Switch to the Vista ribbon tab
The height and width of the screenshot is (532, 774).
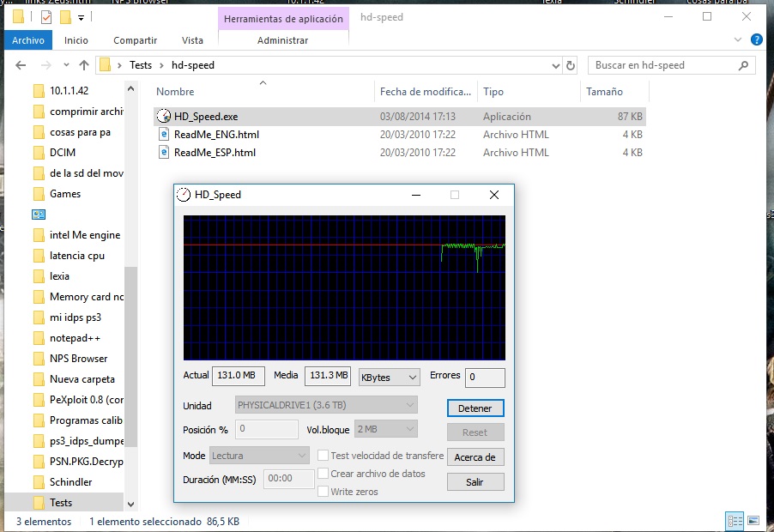(192, 40)
